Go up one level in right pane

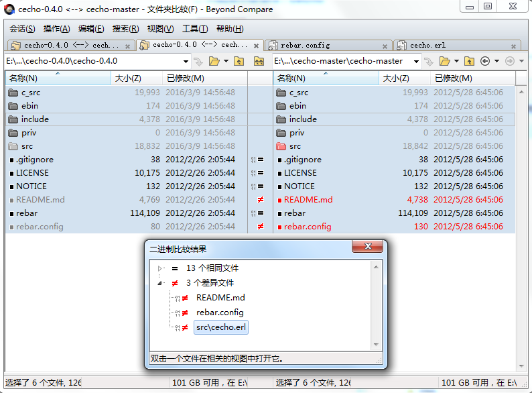click(469, 62)
